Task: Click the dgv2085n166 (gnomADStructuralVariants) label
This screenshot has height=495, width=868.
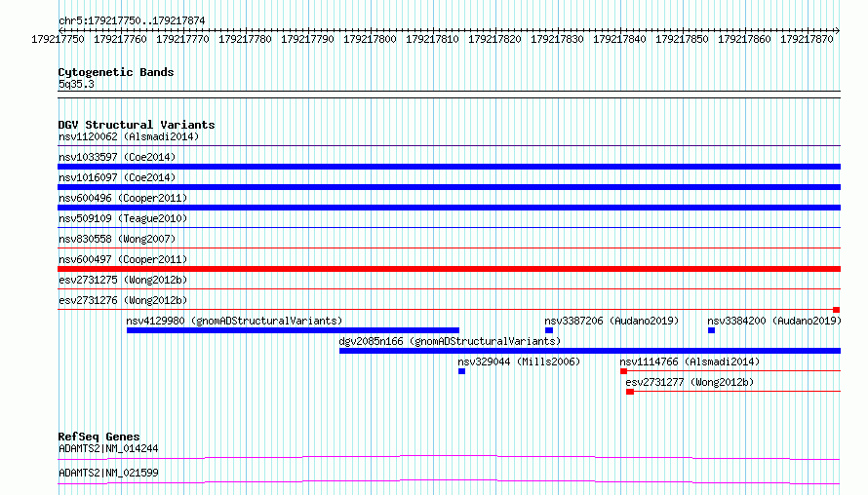Action: (x=450, y=341)
